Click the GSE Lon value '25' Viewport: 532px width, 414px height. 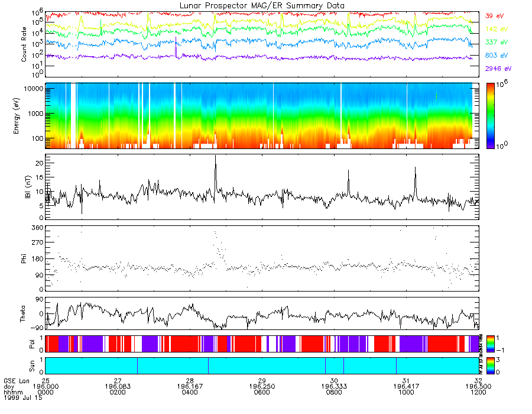tap(46, 381)
